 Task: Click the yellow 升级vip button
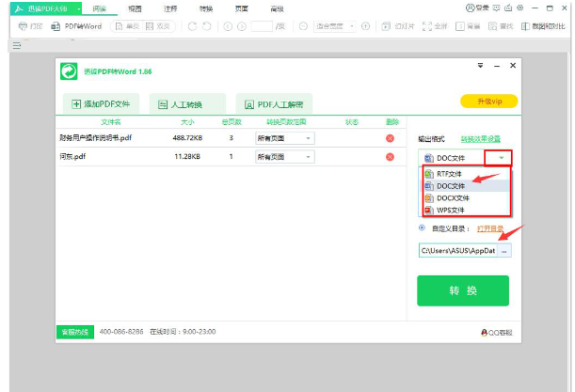click(x=488, y=101)
